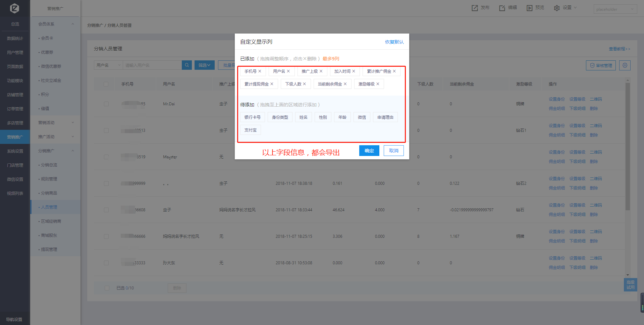Expand the 设置 dropdown in top bar

click(566, 8)
